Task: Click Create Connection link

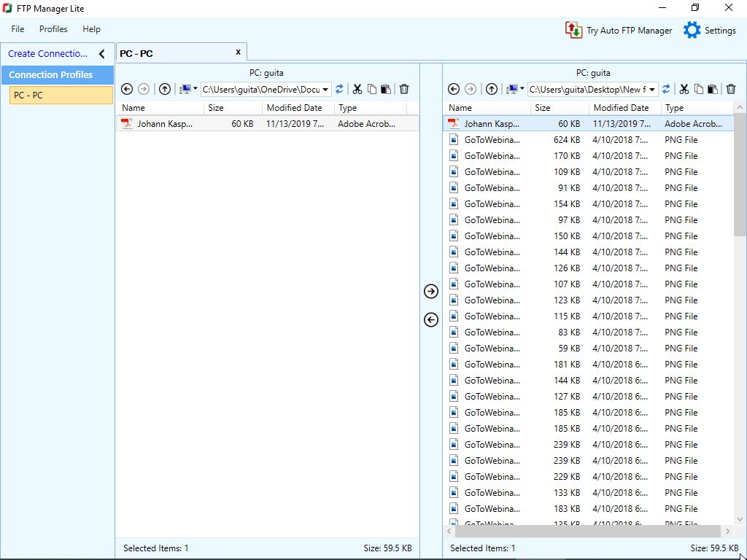Action: [x=47, y=53]
